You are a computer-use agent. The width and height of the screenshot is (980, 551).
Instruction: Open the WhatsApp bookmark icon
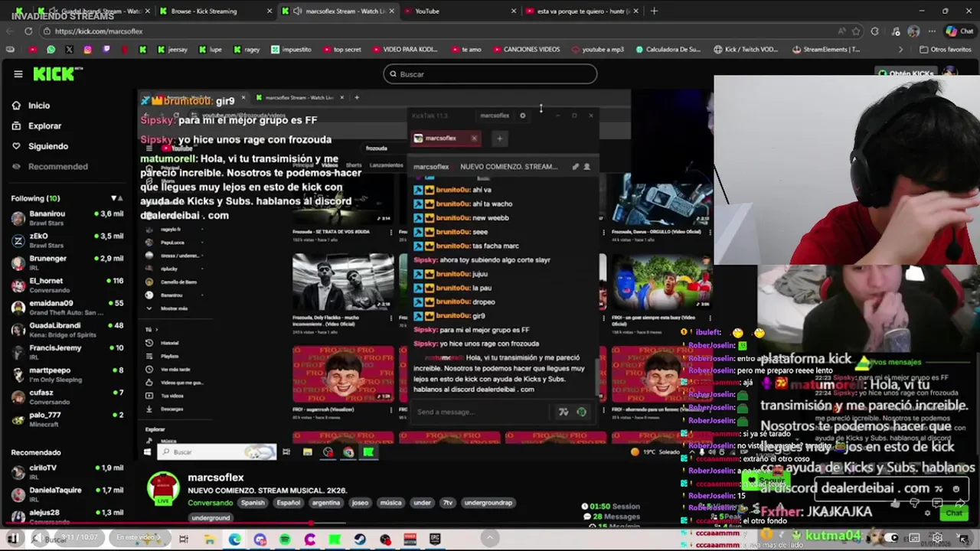51,50
